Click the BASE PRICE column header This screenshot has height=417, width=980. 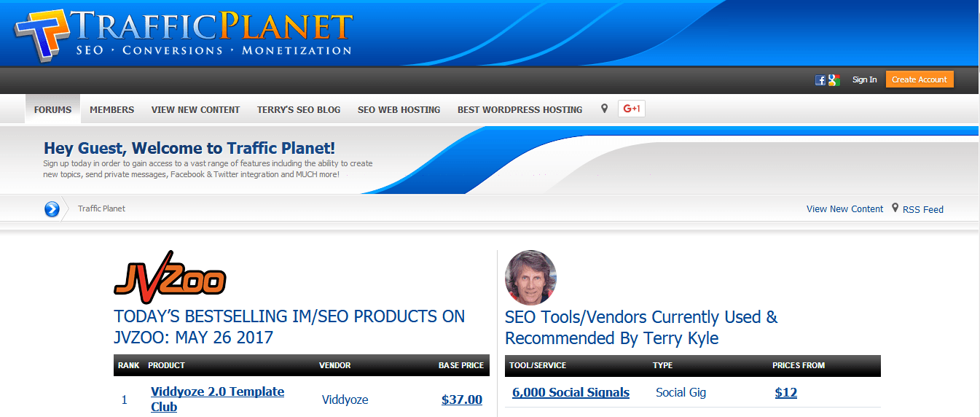tap(461, 365)
